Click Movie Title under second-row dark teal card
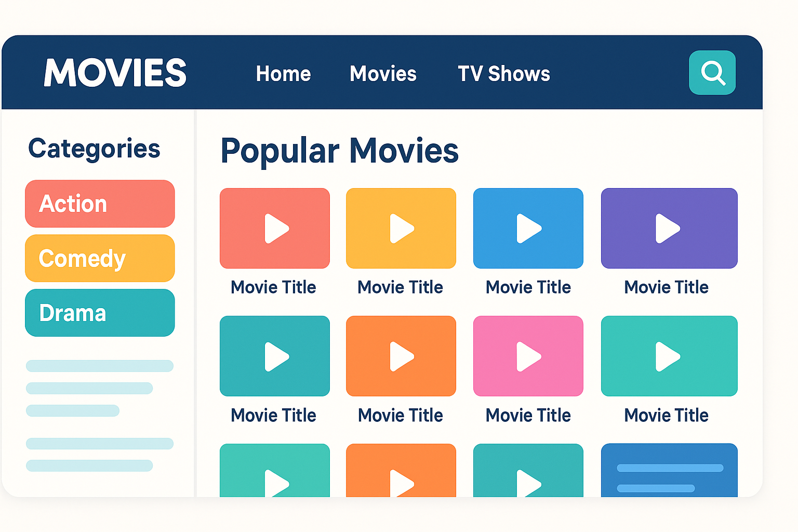Image resolution: width=798 pixels, height=532 pixels. coord(273,415)
